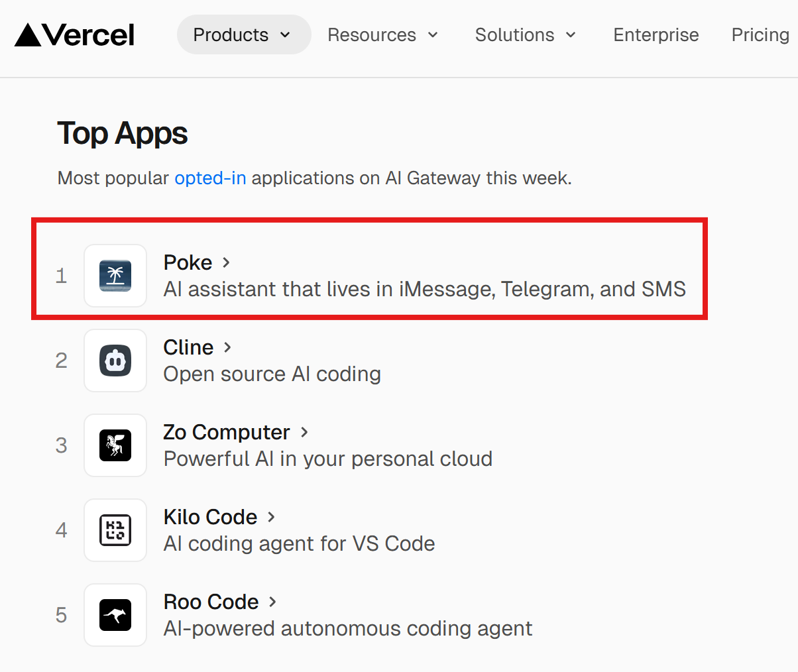Click the chevron next to Poke
Image resolution: width=798 pixels, height=672 pixels.
226,262
